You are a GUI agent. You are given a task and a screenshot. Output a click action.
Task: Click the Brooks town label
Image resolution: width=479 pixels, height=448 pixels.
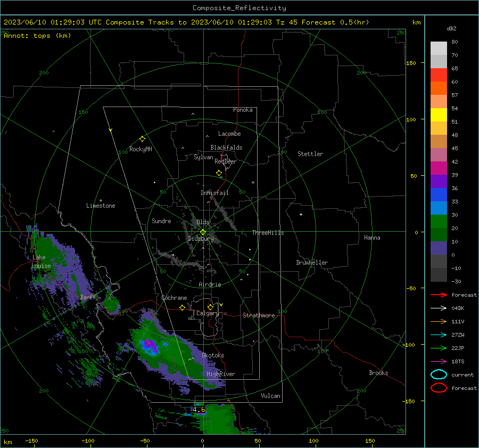click(x=378, y=373)
